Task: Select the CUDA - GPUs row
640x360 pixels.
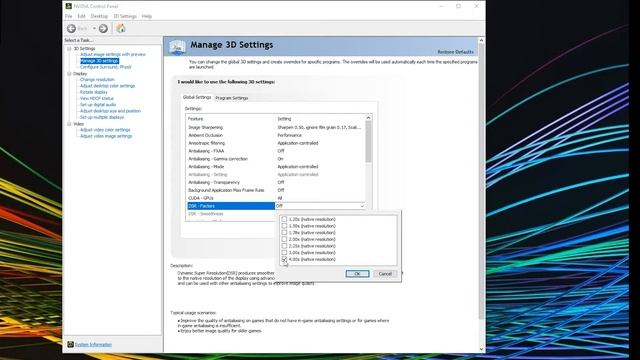Action: point(276,198)
